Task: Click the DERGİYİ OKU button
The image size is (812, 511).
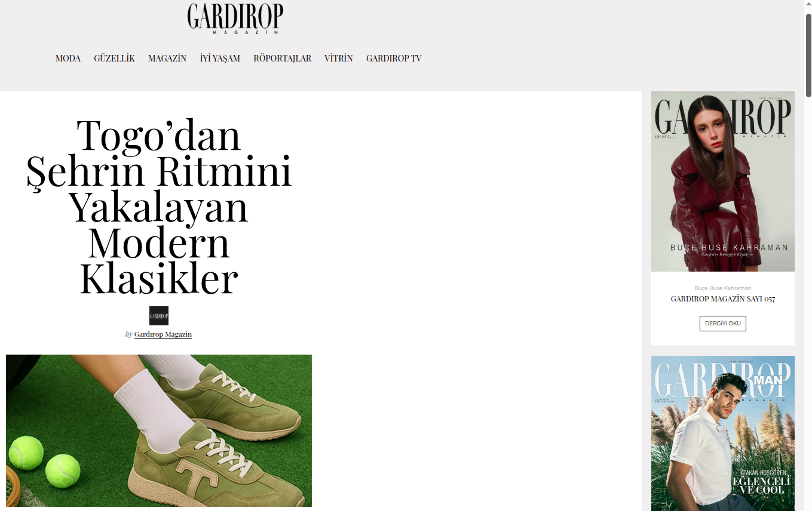Action: tap(722, 324)
